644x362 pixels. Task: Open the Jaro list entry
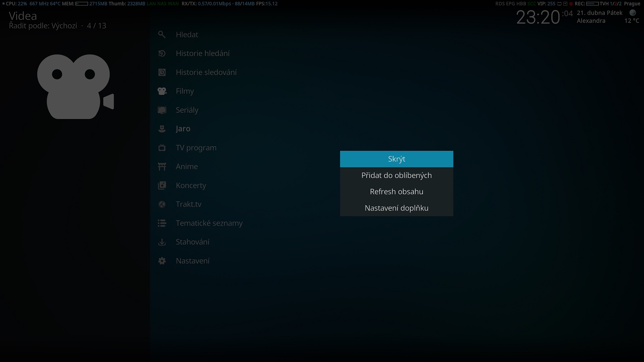tap(183, 129)
